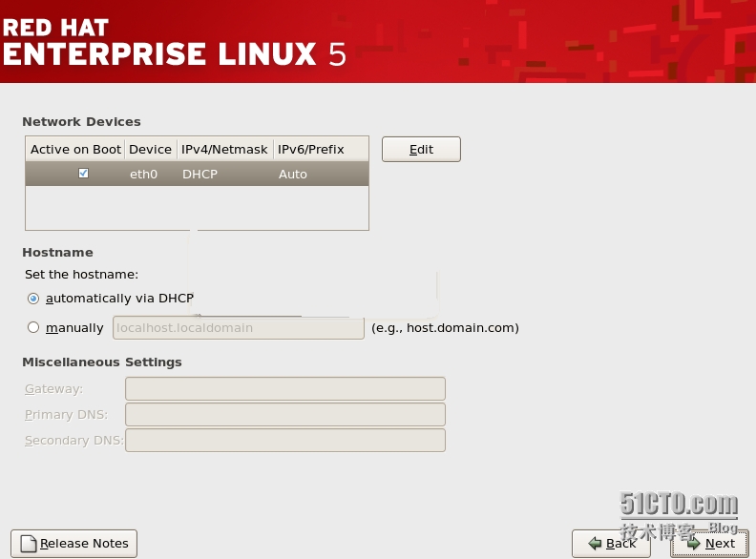Image resolution: width=756 pixels, height=559 pixels.
Task: Click the Release Notes document icon
Action: (x=29, y=544)
